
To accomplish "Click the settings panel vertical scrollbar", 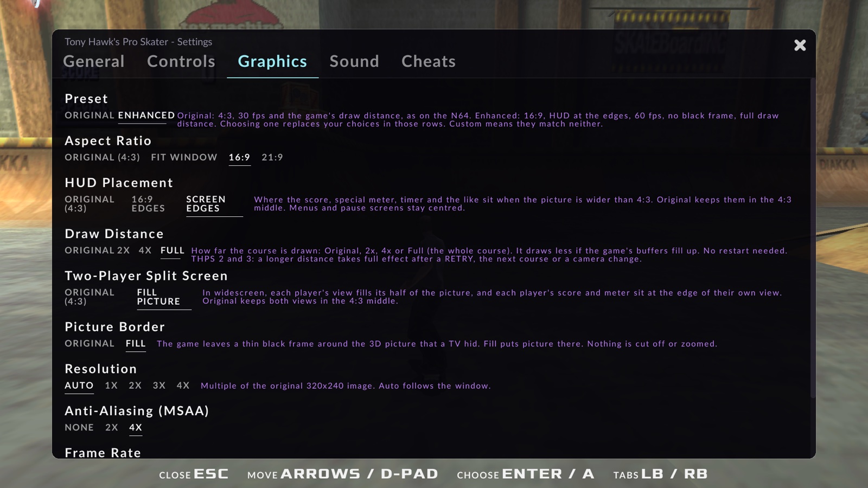I will [x=813, y=239].
